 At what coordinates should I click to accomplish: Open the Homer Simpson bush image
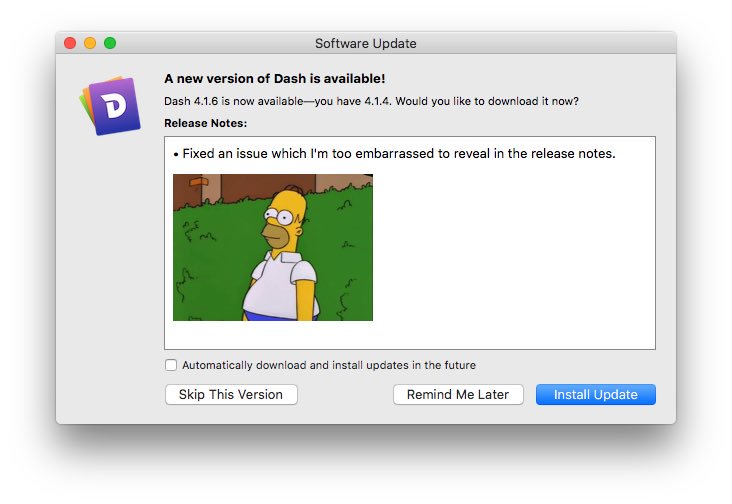273,247
